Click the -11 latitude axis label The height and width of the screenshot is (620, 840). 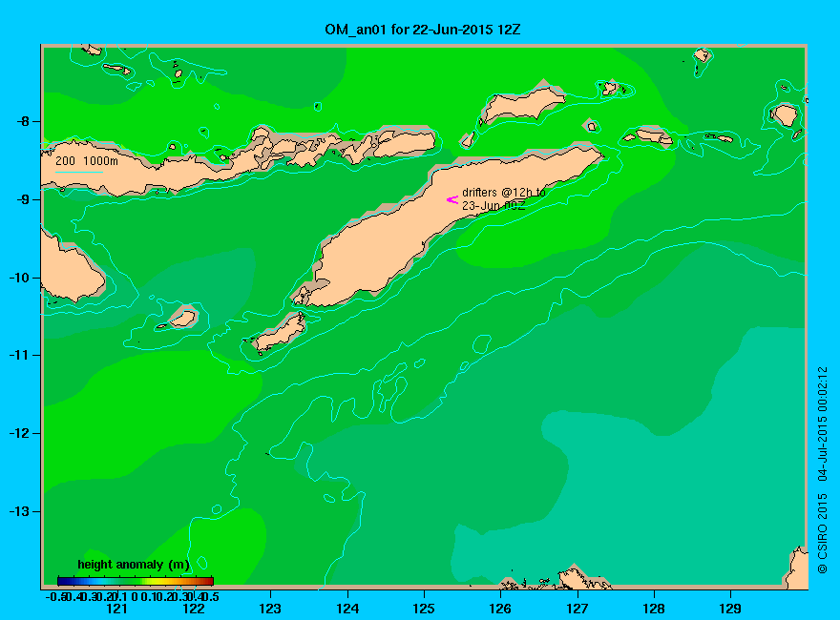(19, 355)
